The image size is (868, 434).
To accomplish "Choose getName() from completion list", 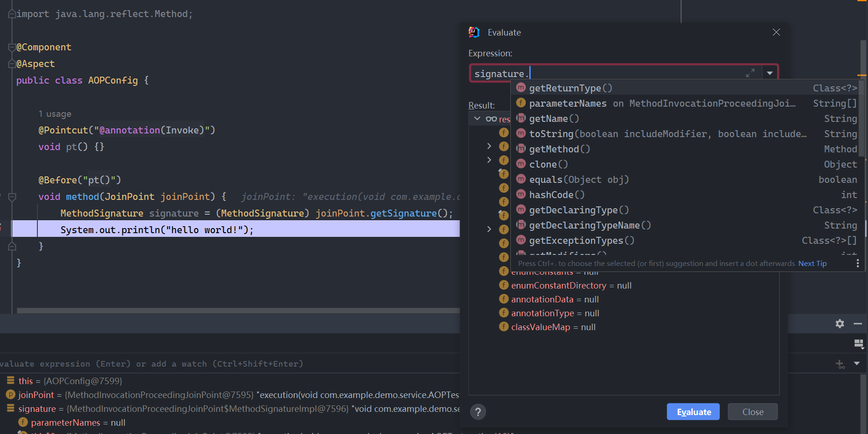I will 687,118.
